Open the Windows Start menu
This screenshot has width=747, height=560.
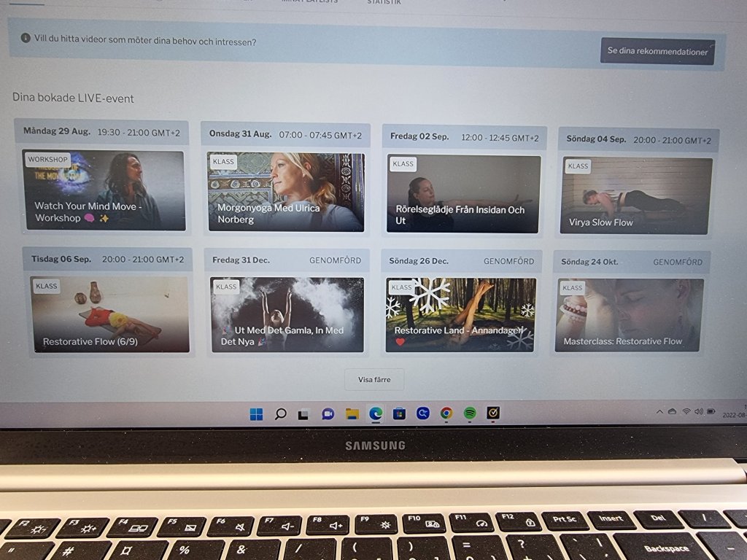(x=256, y=414)
